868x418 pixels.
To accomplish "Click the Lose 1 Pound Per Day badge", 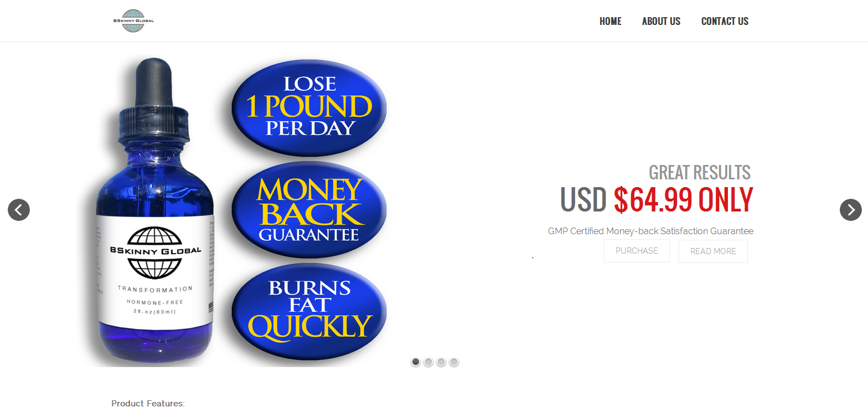I will point(309,107).
